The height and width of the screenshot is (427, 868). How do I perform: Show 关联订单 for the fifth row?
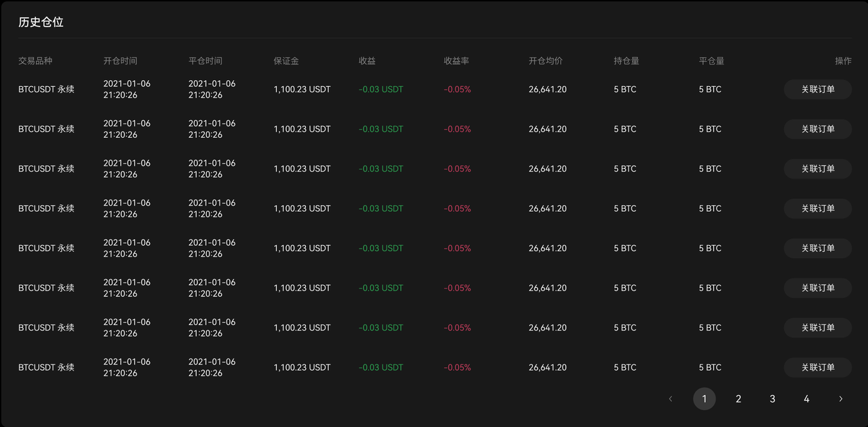point(817,248)
